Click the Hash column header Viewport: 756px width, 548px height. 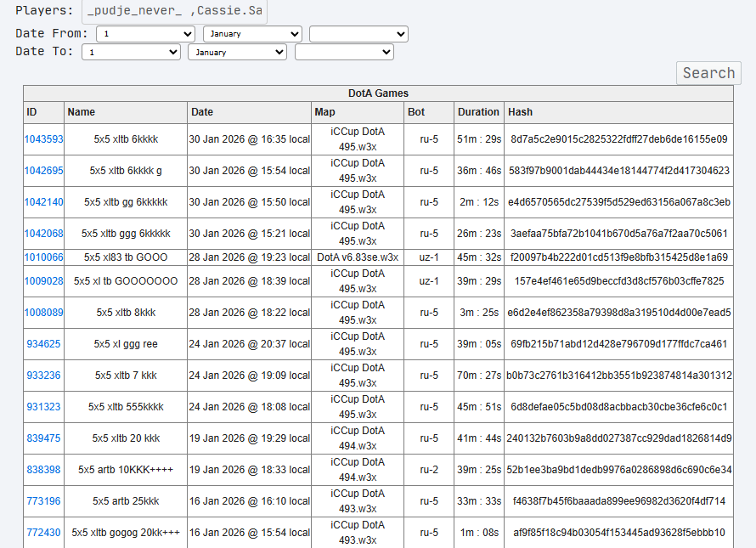[619, 112]
